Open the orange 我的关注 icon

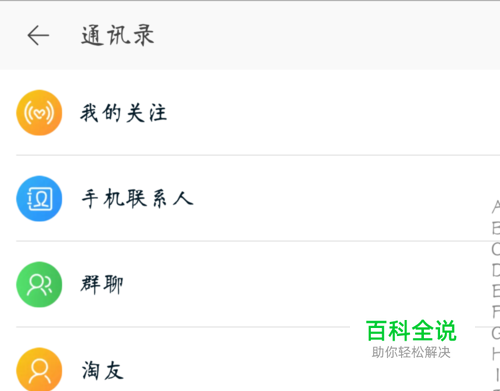(x=39, y=113)
